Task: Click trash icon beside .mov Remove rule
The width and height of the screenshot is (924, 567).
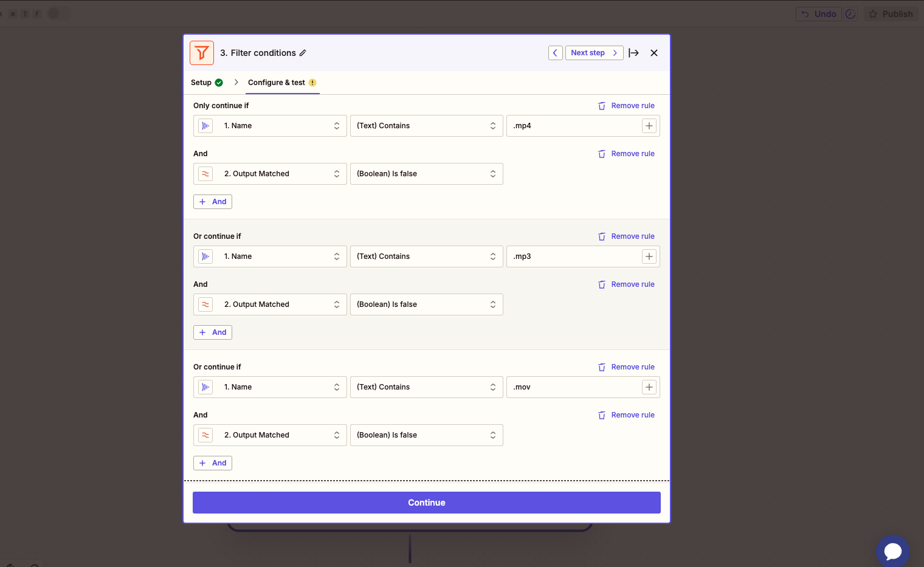Action: 602,367
